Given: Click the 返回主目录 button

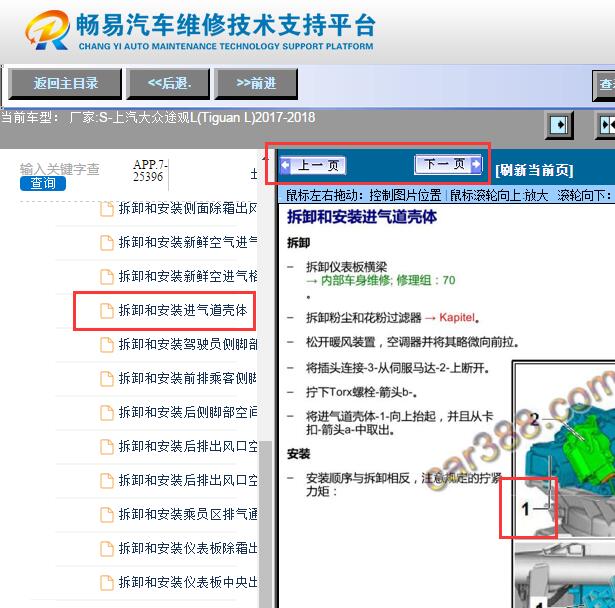Looking at the screenshot, I should point(65,83).
